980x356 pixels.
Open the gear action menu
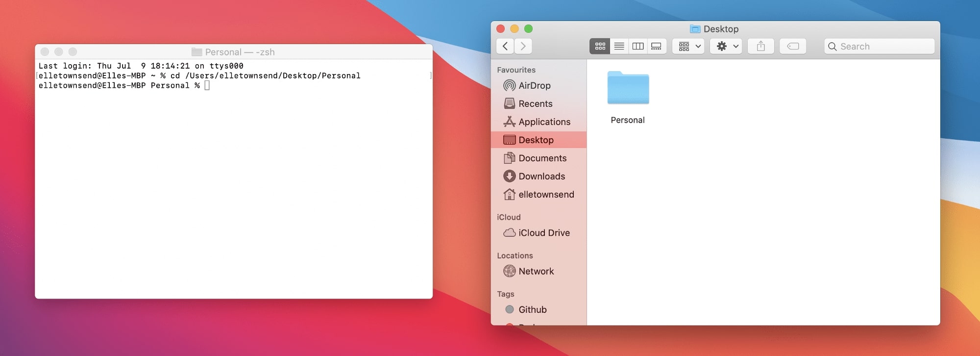point(726,46)
